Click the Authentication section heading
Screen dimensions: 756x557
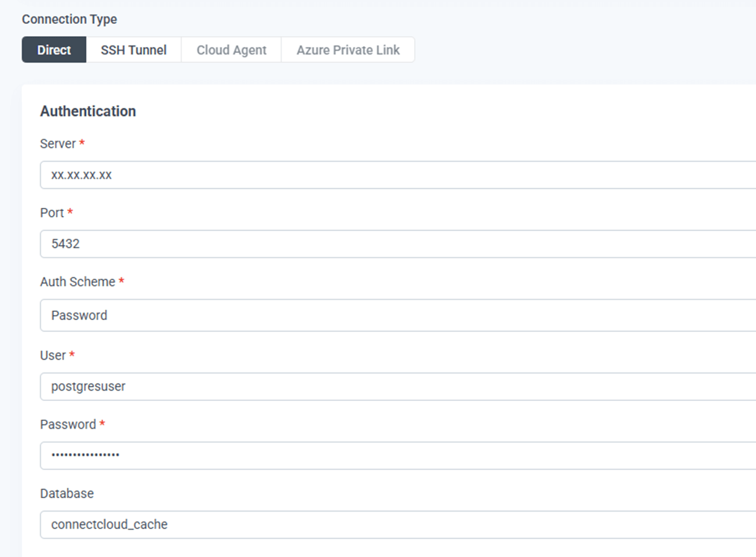(x=88, y=111)
